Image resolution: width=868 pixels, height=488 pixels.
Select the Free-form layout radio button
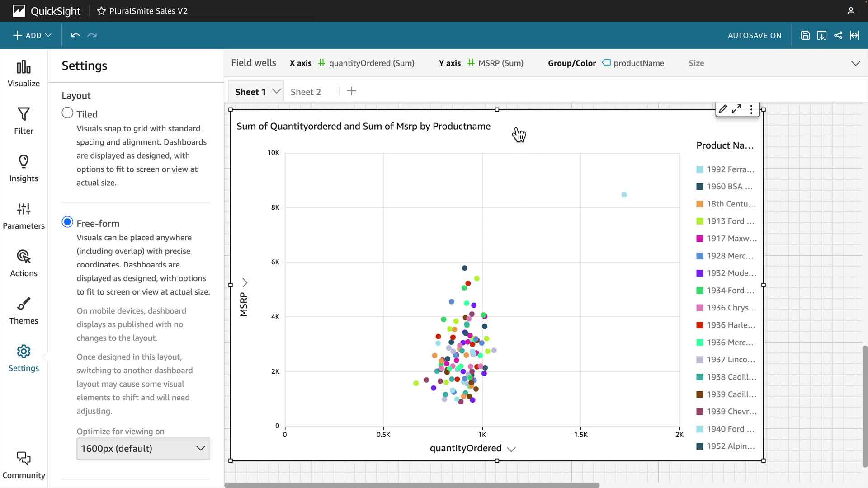coord(67,222)
